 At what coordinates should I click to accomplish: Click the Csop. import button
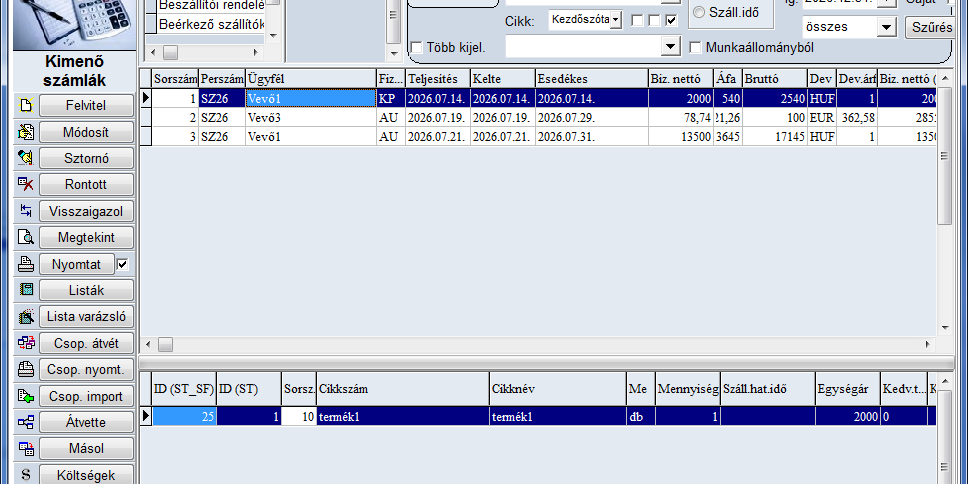point(86,396)
